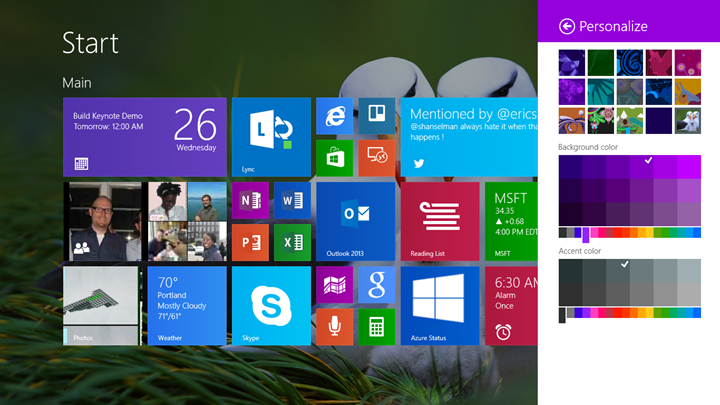Open the Twitter mention tile
This screenshot has height=405, width=720.
[469, 137]
